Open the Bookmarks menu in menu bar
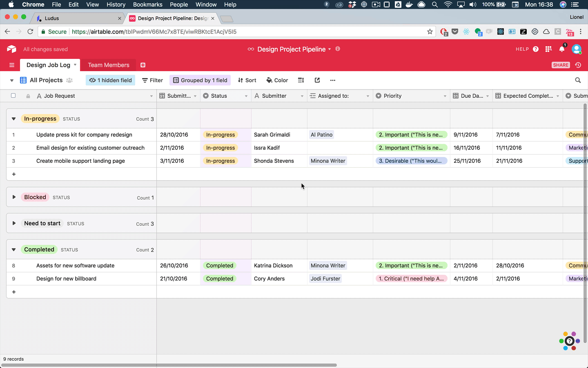Viewport: 588px width, 368px height. 147,4
